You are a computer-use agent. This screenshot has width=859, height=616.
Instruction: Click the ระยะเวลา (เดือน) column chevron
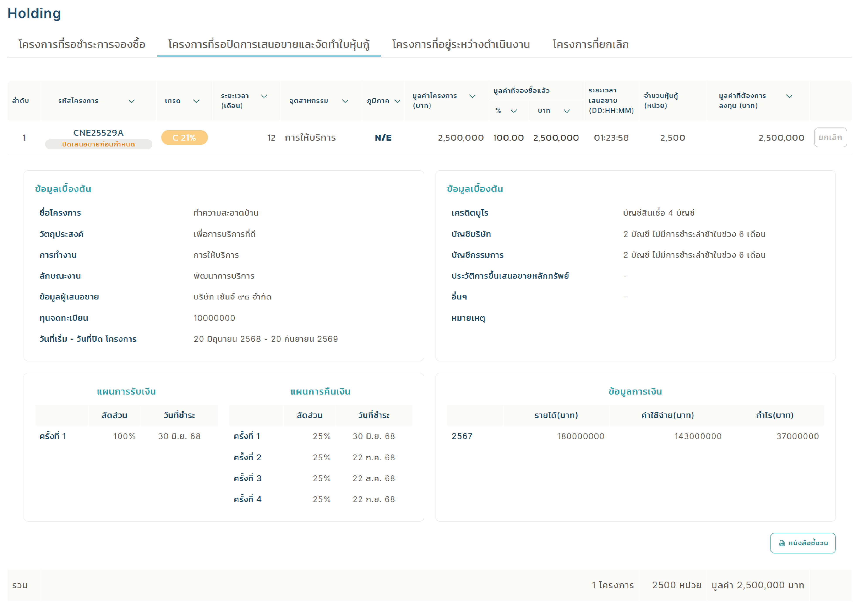point(264,96)
